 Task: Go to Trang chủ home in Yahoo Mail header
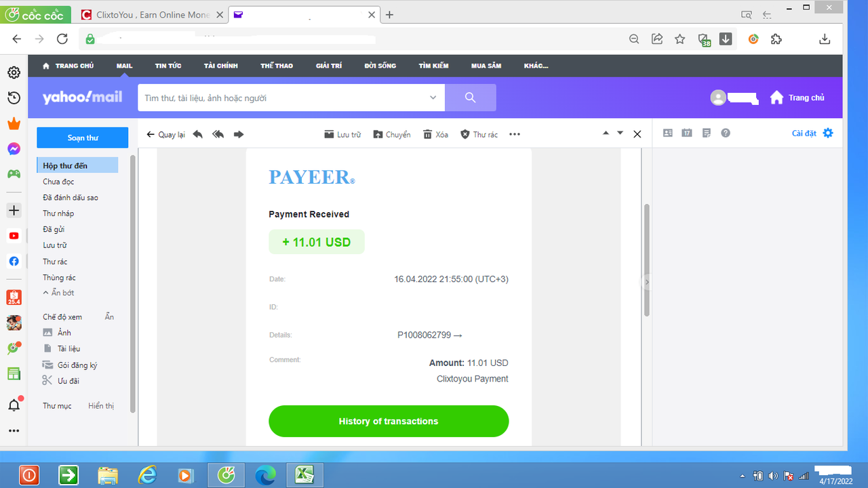[797, 98]
